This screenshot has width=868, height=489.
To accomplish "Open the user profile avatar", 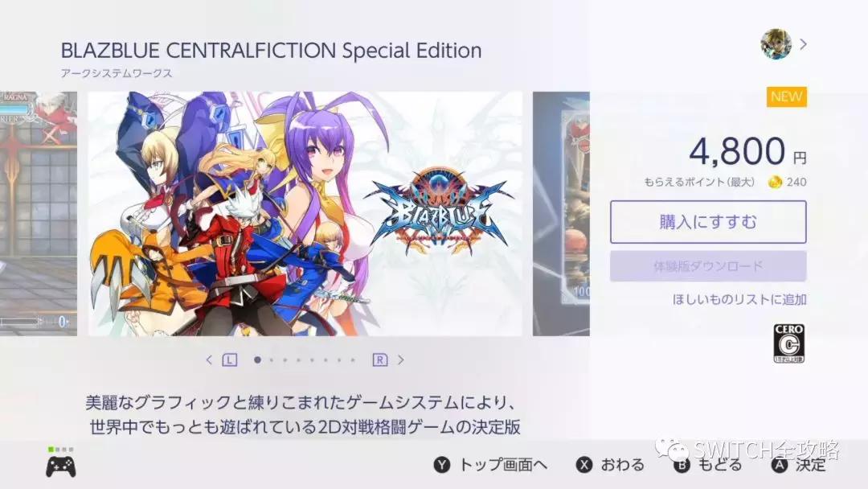I will click(x=776, y=43).
